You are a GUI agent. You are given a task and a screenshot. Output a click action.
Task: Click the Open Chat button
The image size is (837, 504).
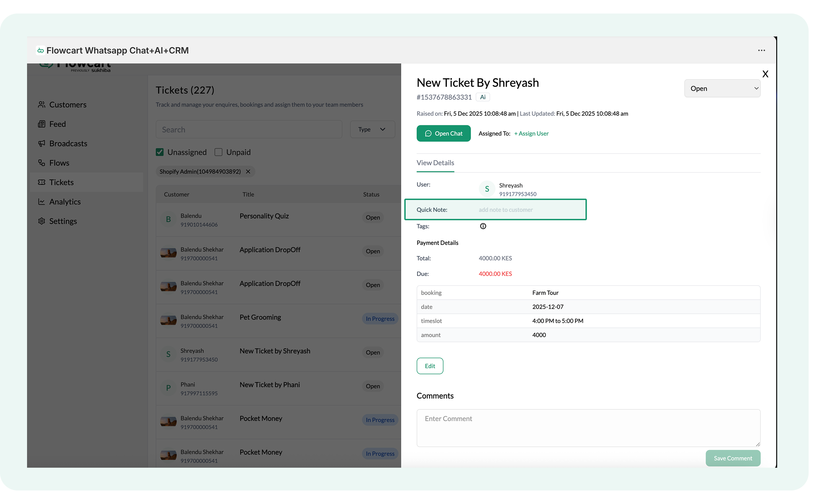point(443,133)
